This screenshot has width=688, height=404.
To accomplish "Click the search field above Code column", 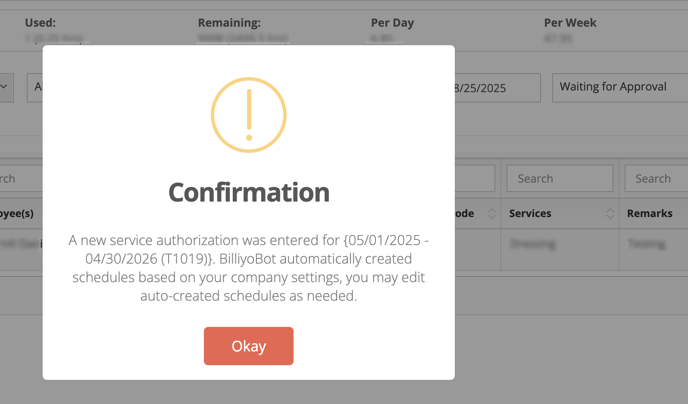I will tap(475, 179).
